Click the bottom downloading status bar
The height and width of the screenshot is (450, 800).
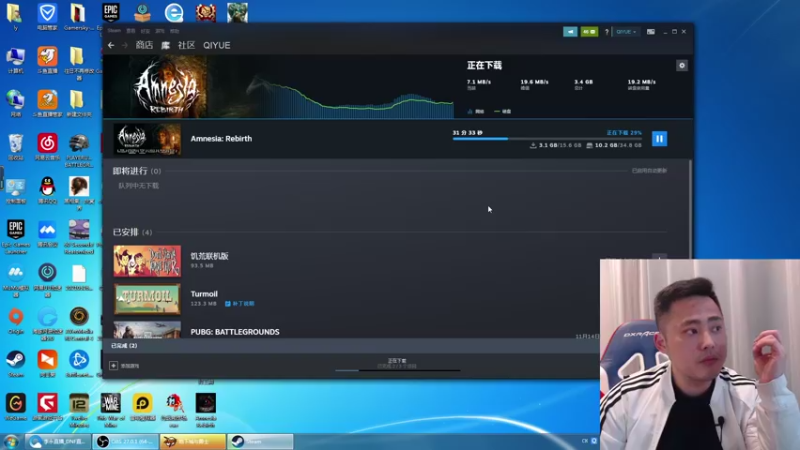(x=397, y=364)
